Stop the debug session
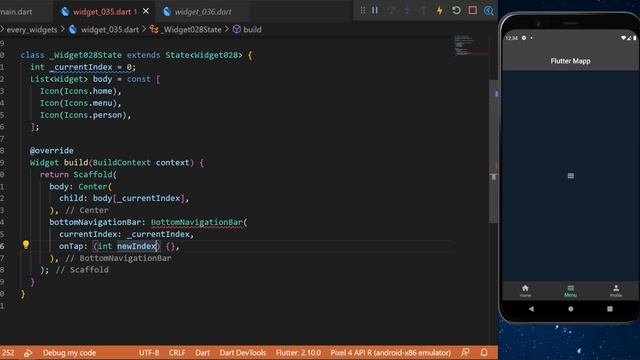Screen dimensions: 640x360 (x=472, y=10)
